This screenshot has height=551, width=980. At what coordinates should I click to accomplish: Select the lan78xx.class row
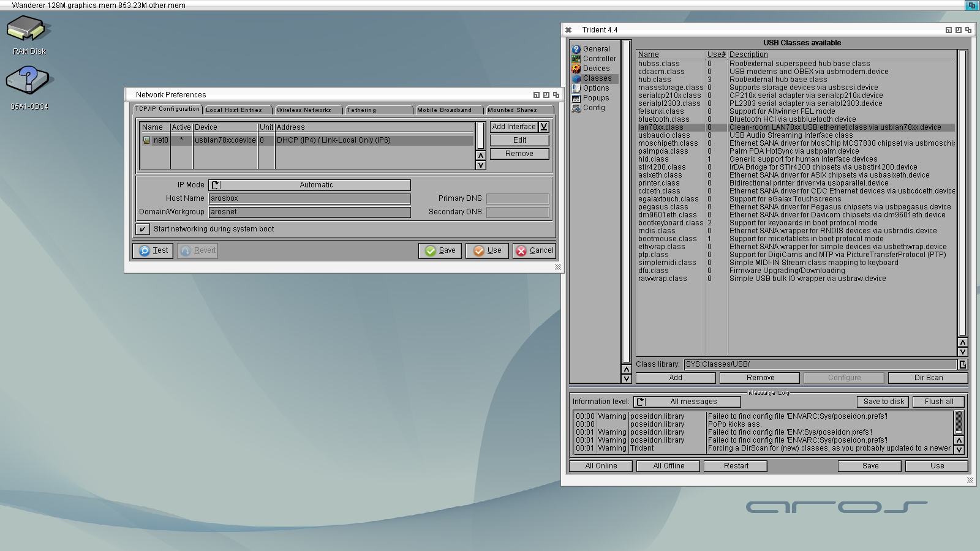coord(796,127)
